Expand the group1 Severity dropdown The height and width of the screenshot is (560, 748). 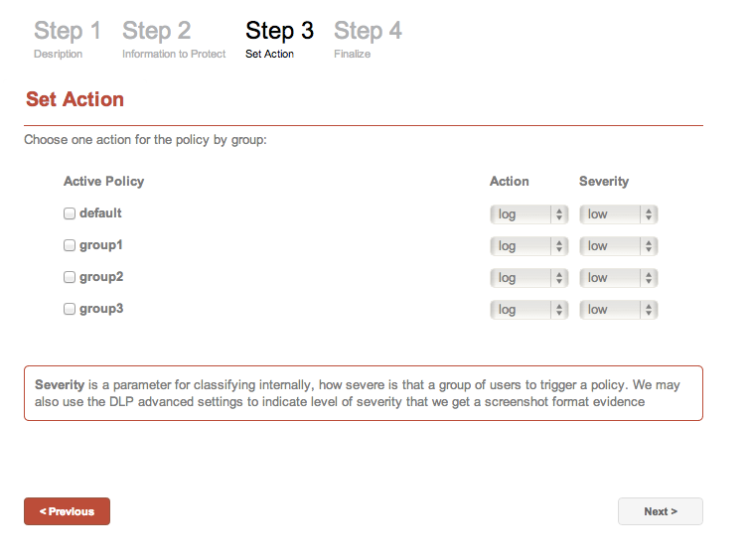click(x=619, y=246)
